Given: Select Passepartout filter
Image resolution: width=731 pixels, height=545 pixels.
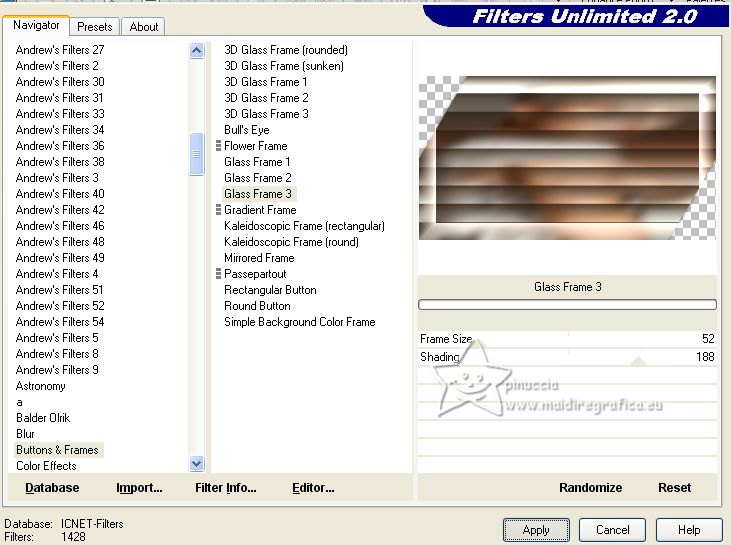Looking at the screenshot, I should tap(255, 274).
